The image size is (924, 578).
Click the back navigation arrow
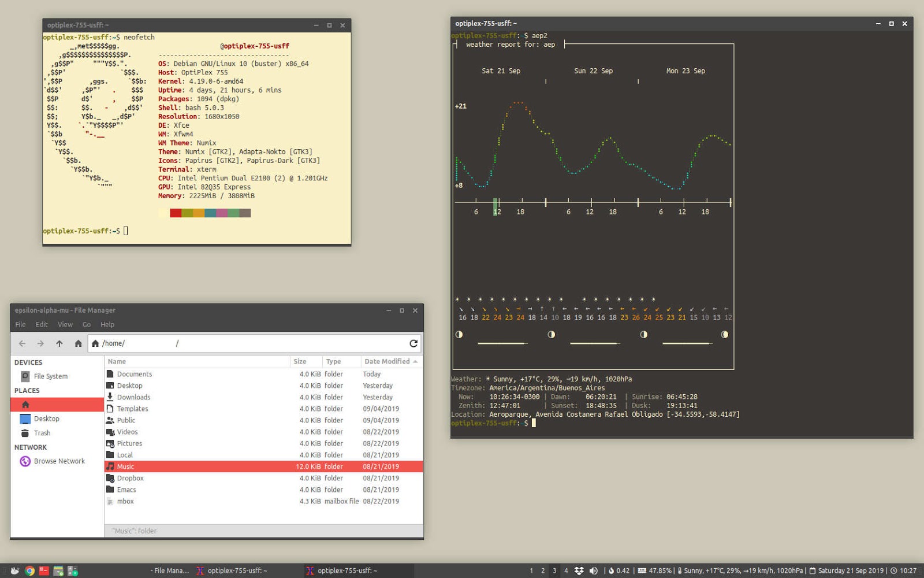click(22, 343)
